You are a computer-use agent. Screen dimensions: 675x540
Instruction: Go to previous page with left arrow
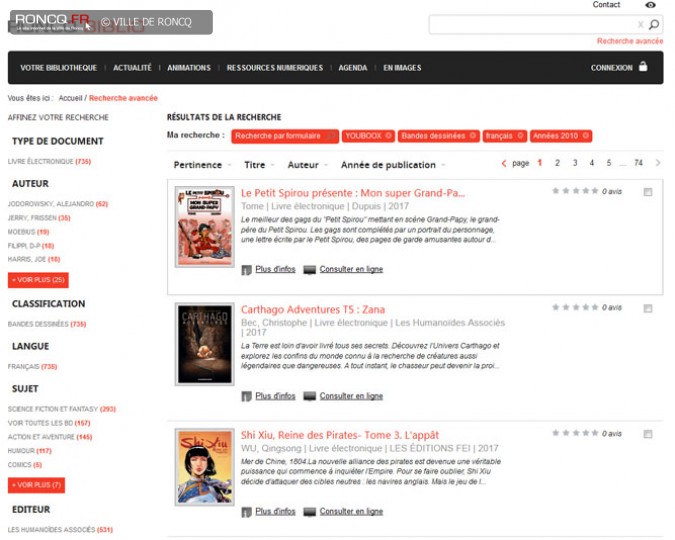(504, 163)
